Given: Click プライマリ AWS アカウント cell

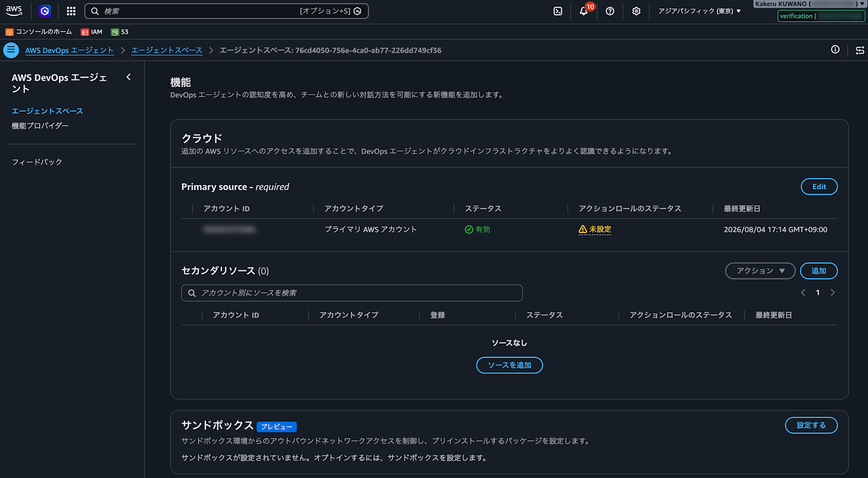Looking at the screenshot, I should (x=371, y=229).
